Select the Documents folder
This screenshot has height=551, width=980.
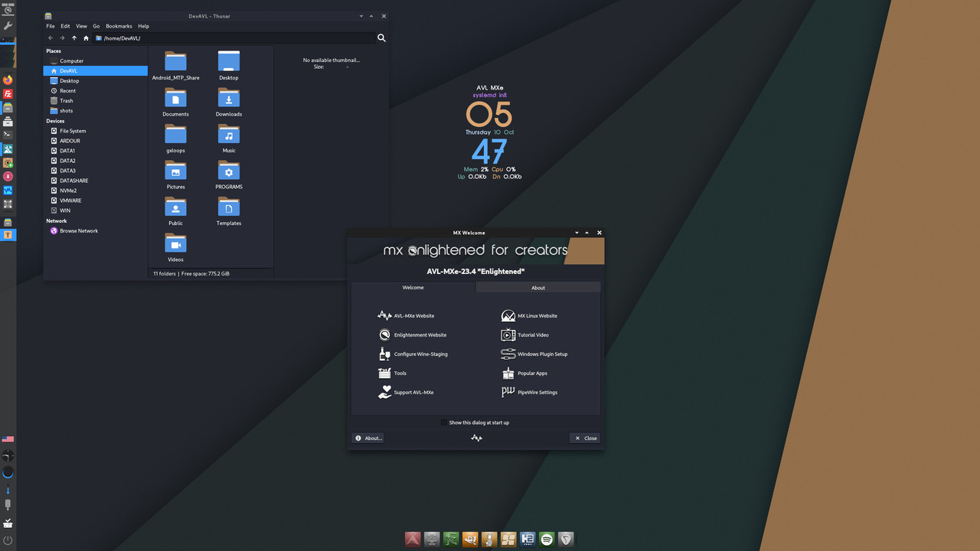(175, 103)
